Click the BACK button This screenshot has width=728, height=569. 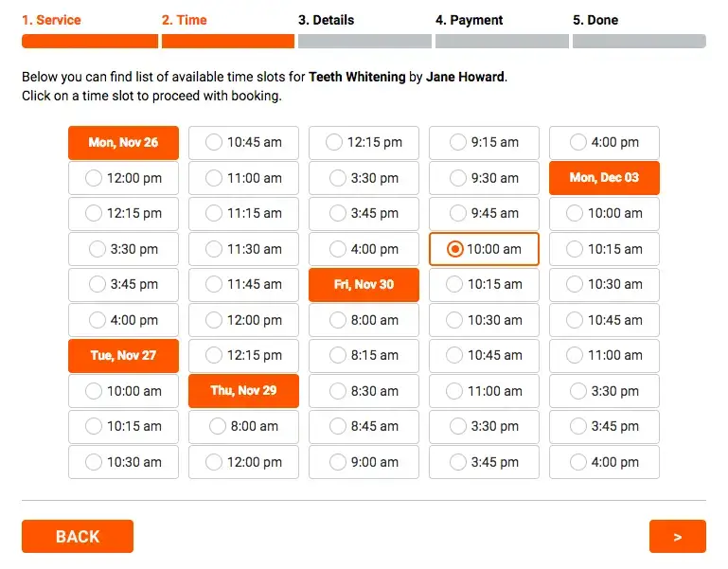coord(78,537)
